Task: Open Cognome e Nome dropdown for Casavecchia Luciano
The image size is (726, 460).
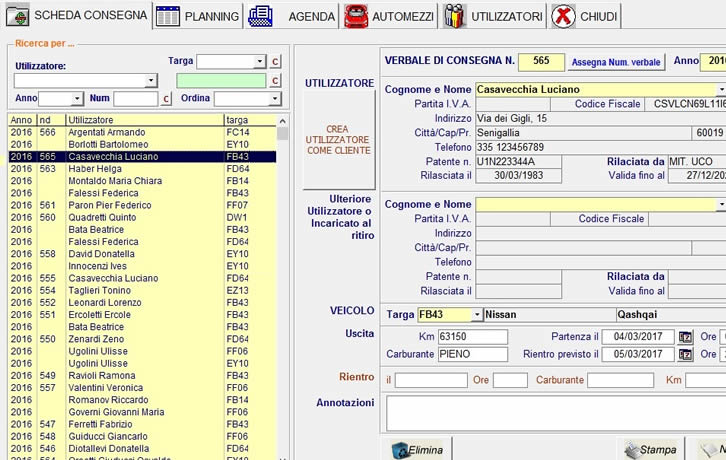Action: [x=721, y=89]
